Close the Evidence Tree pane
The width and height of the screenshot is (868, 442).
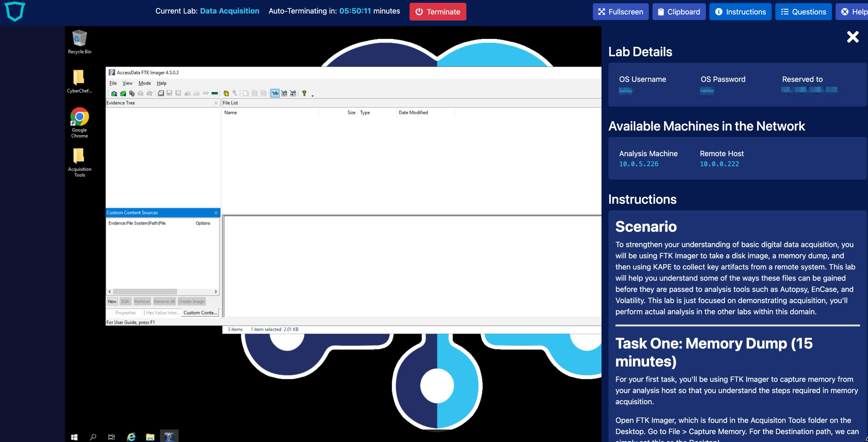pyautogui.click(x=216, y=103)
